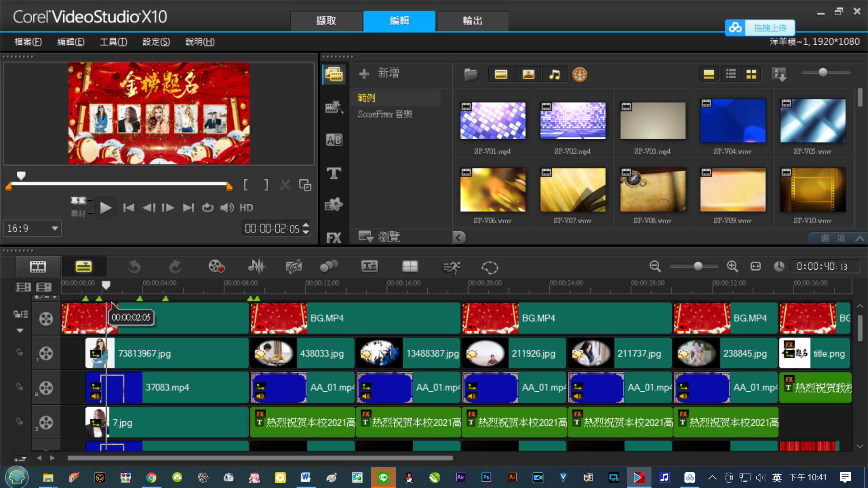Viewport: 868px width, 488px height.
Task: Switch to Timeline view
Action: (x=84, y=267)
